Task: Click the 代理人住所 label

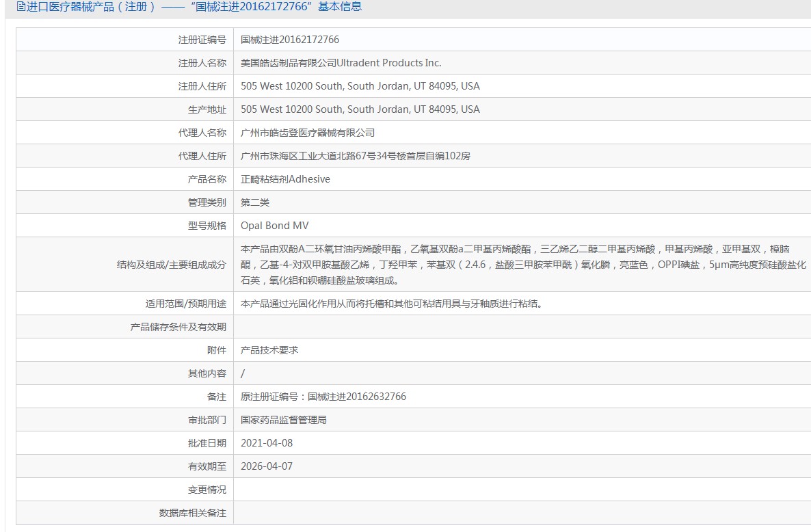Action: click(x=202, y=156)
